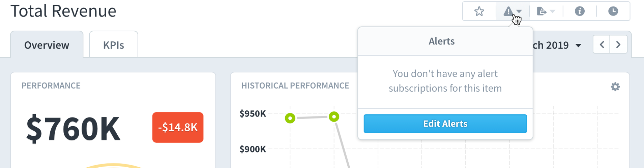Open Historical Performance chart settings gear
This screenshot has height=168, width=644.
pos(615,87)
